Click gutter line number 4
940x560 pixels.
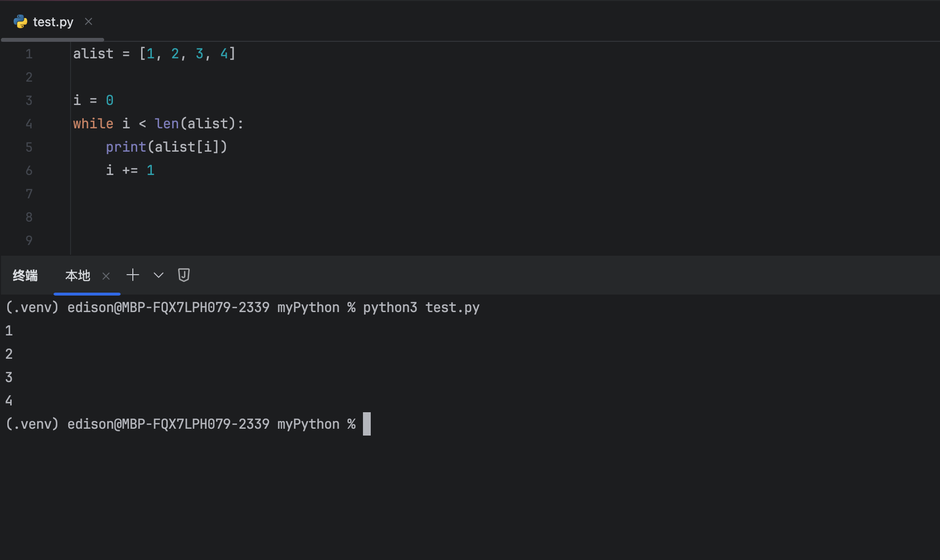point(29,124)
